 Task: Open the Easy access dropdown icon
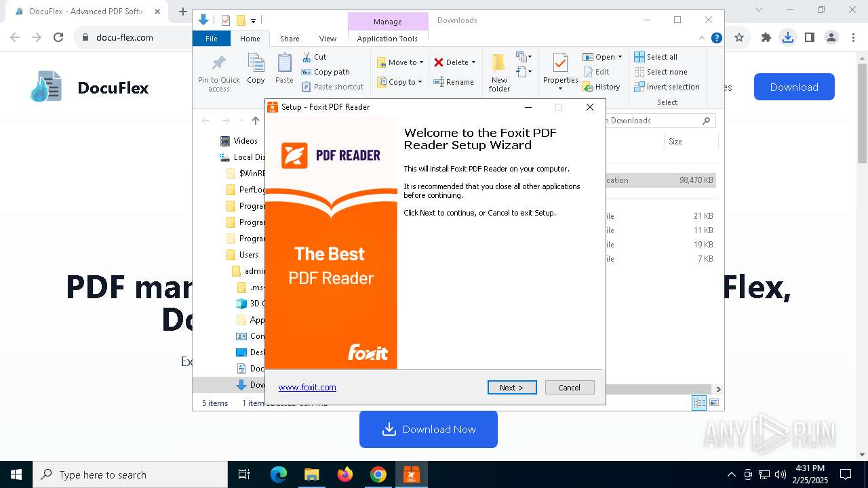coord(524,71)
